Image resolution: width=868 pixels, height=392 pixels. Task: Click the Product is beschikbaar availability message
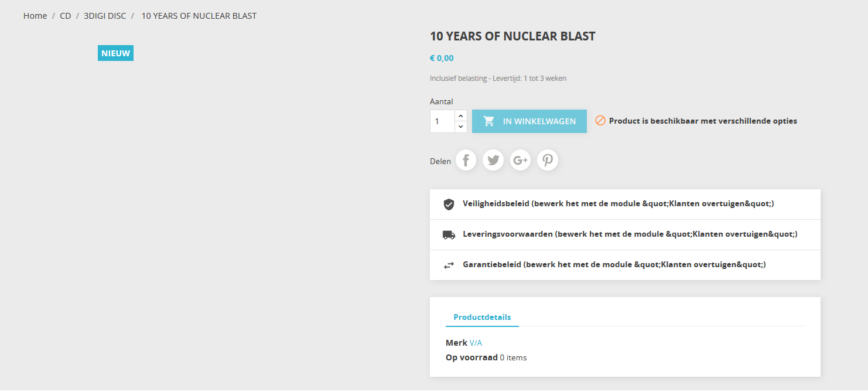703,121
